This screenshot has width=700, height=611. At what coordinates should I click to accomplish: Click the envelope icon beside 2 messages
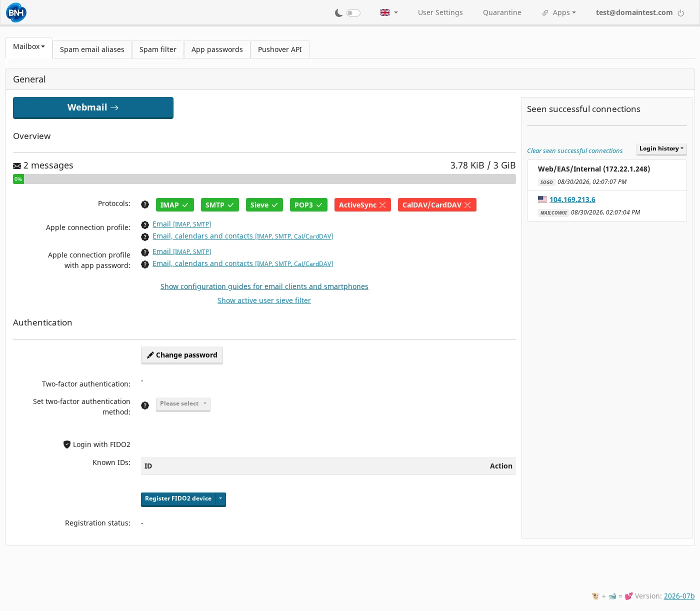(x=17, y=166)
